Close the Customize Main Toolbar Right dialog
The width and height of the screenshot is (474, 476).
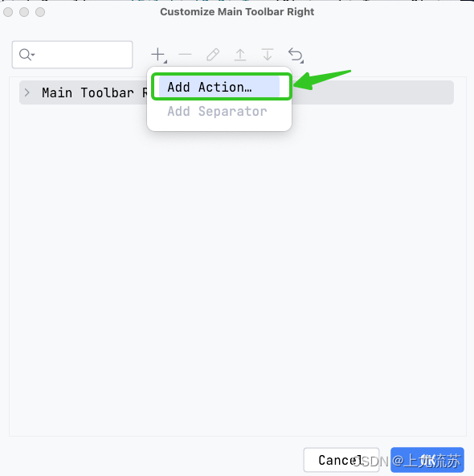(8, 12)
